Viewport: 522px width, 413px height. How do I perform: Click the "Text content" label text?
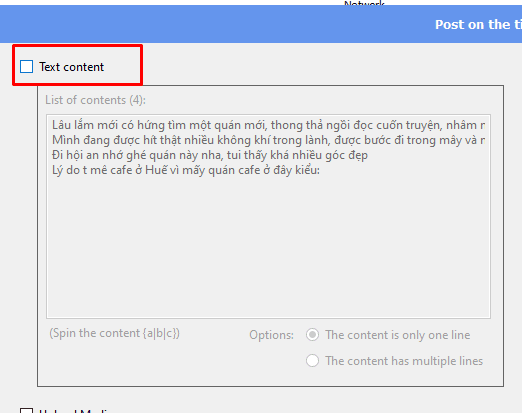pos(72,67)
